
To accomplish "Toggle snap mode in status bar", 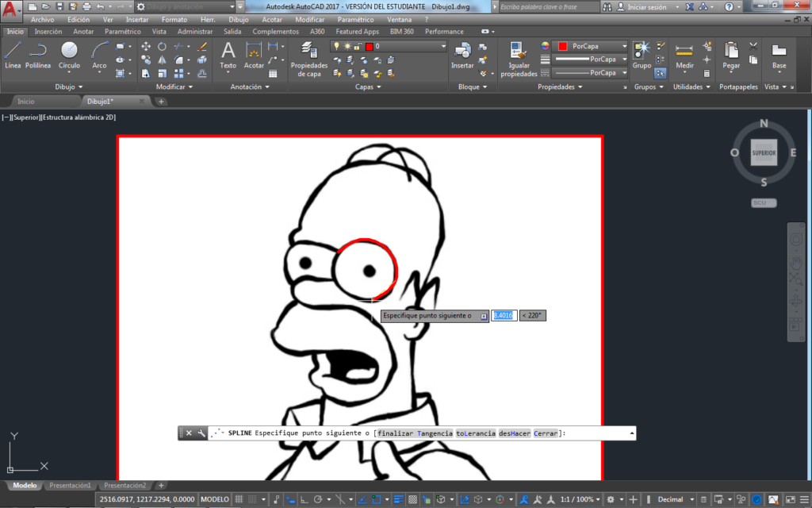I will (x=252, y=500).
